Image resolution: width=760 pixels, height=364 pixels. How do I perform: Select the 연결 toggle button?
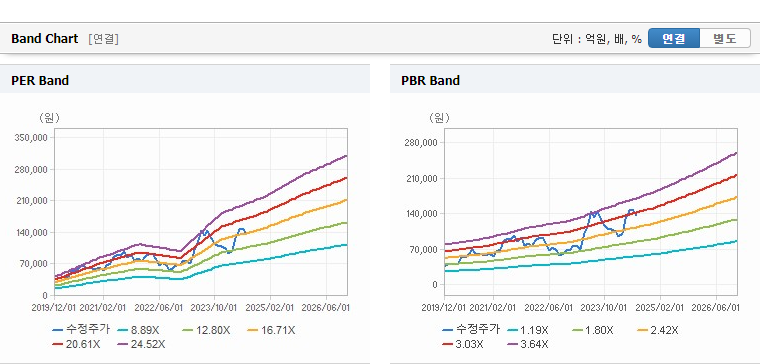click(674, 38)
